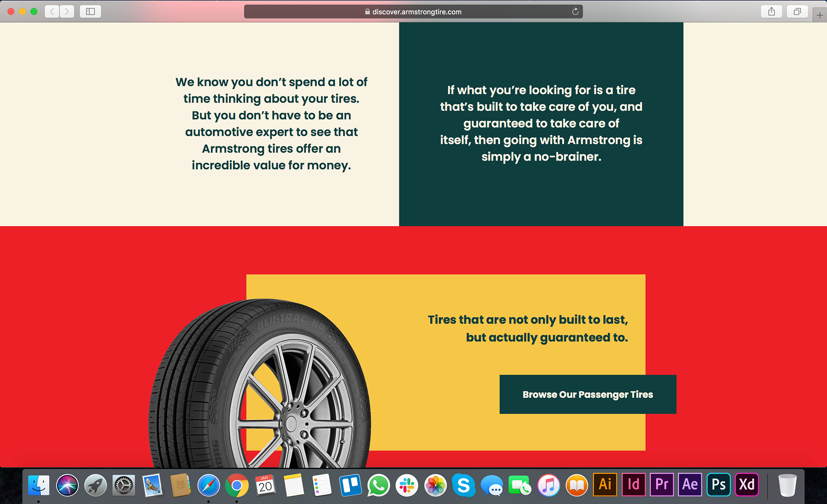
Task: Open a new tab with plus button
Action: [x=820, y=15]
